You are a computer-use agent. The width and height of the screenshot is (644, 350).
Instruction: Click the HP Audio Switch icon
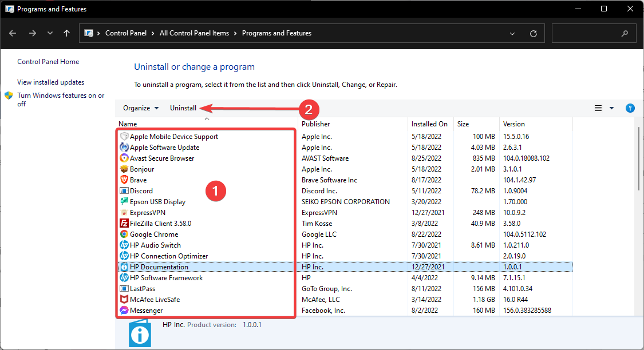[x=124, y=245]
